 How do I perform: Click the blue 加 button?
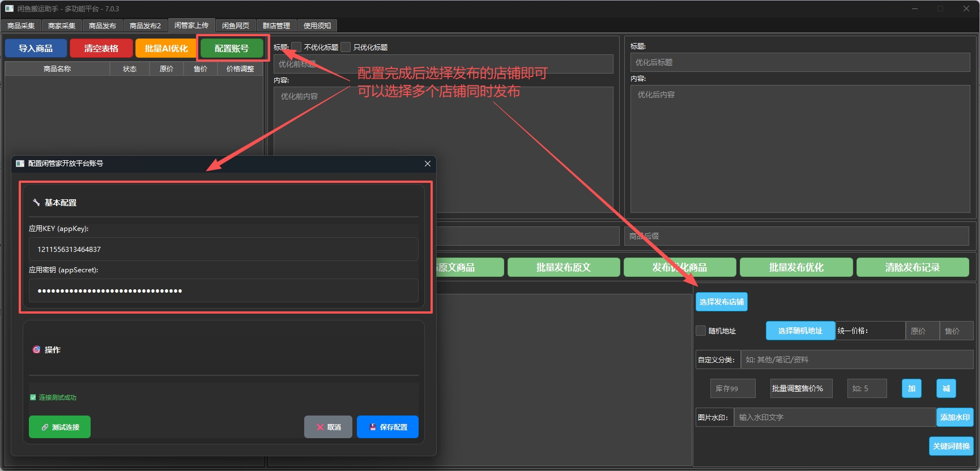911,388
